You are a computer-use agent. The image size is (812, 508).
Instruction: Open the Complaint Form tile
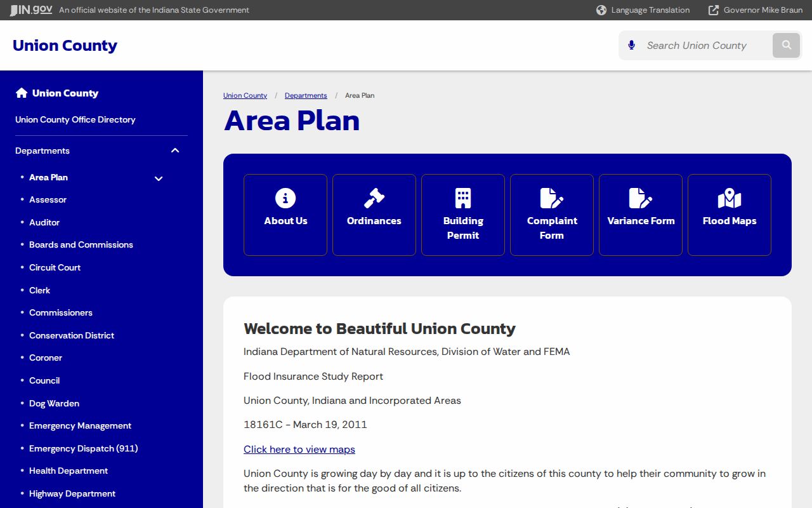pos(552,215)
